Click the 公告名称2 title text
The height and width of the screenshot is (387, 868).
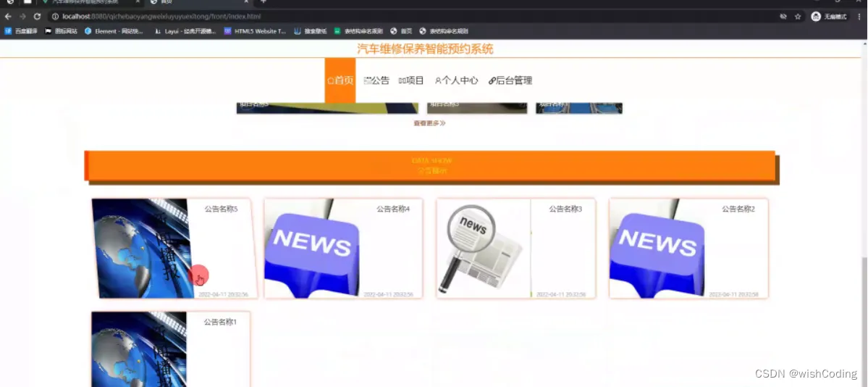point(738,209)
